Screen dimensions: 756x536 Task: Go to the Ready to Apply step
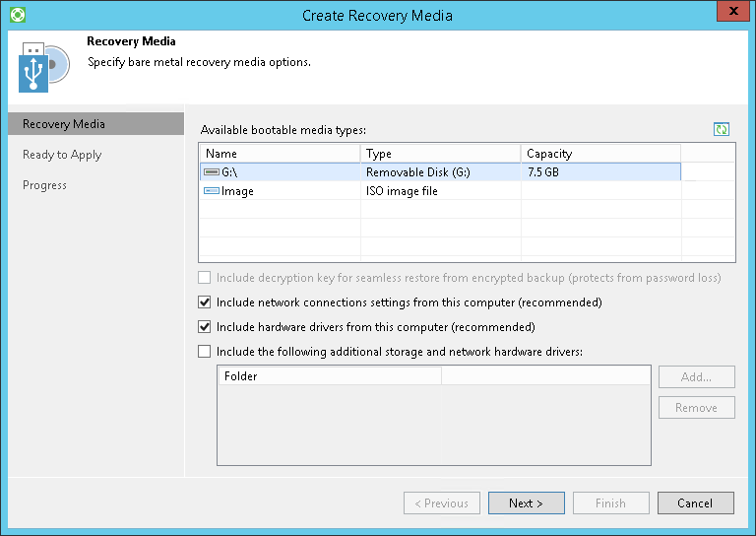point(62,155)
